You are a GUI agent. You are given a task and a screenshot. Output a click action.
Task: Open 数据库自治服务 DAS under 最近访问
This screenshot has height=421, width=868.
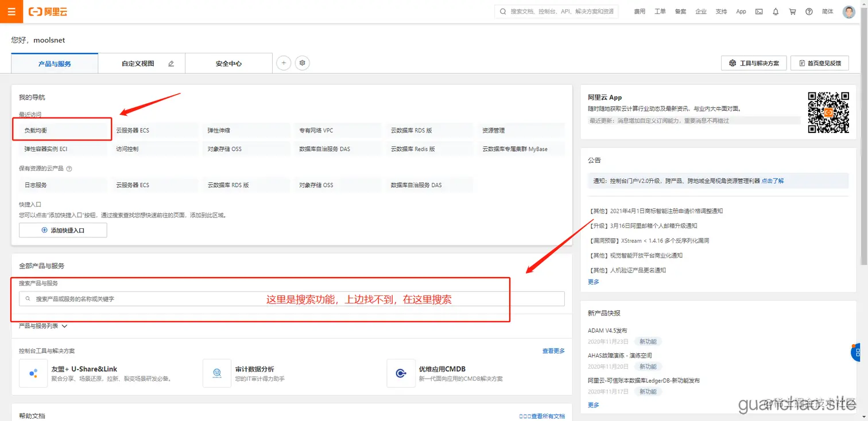coord(338,149)
